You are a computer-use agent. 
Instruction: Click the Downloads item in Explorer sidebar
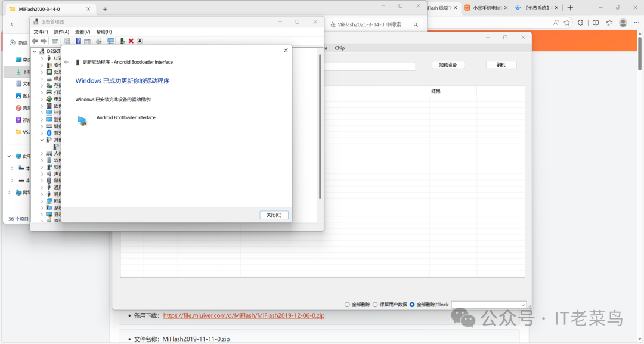18,72
